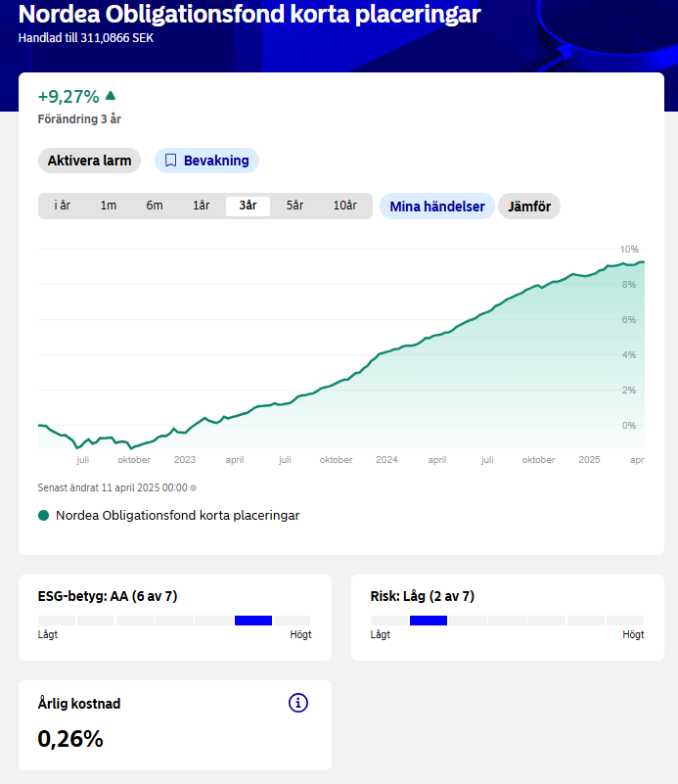Click the legend label Nordea Obligationsfond korta placeringar
The height and width of the screenshot is (784, 678).
(178, 516)
